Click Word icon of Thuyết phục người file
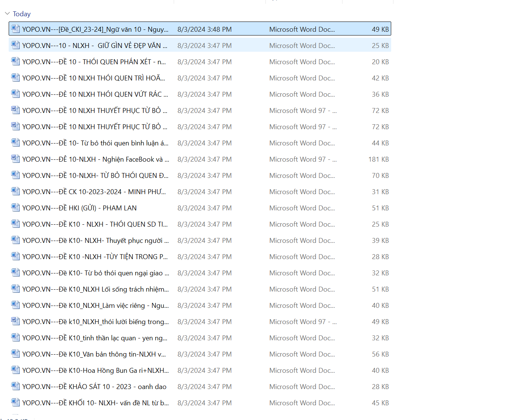The width and height of the screenshot is (509, 420). coord(15,240)
